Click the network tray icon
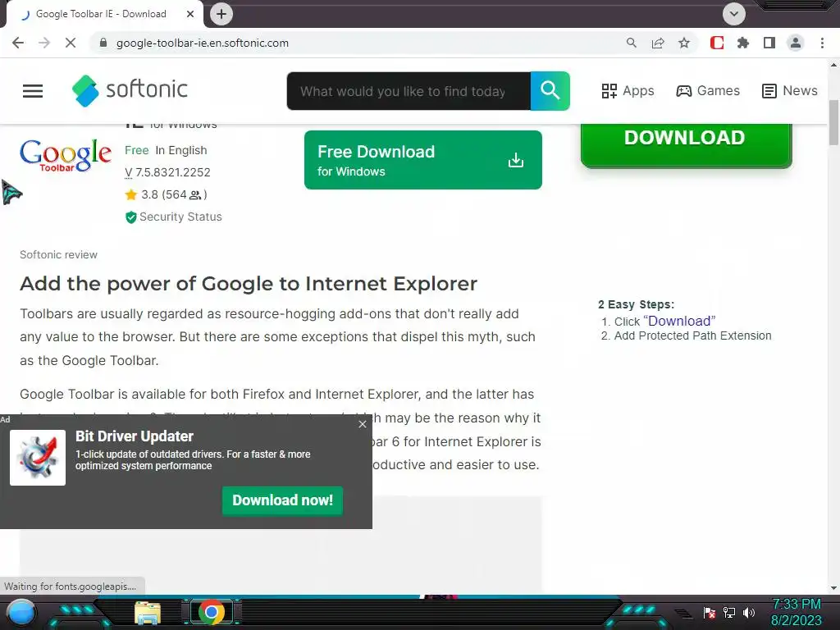 pos(729,613)
